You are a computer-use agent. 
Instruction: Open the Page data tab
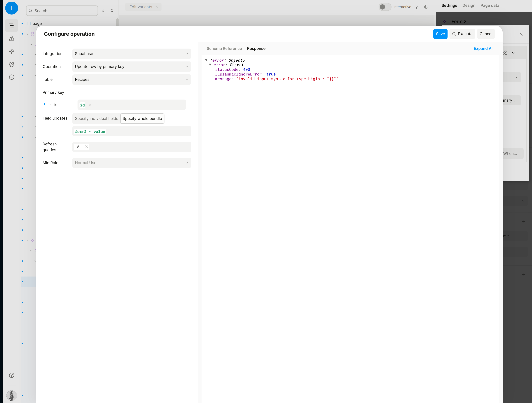[x=490, y=5]
